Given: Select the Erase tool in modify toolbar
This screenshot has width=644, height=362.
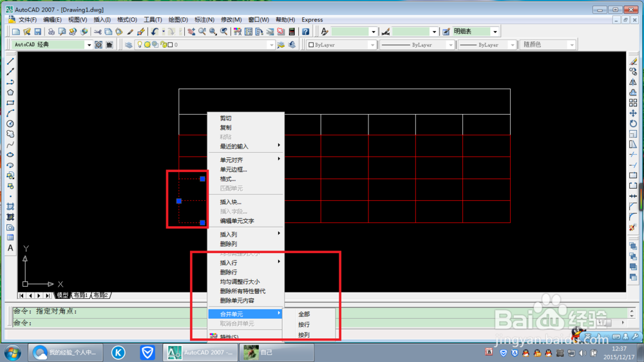Looking at the screenshot, I should point(633,61).
